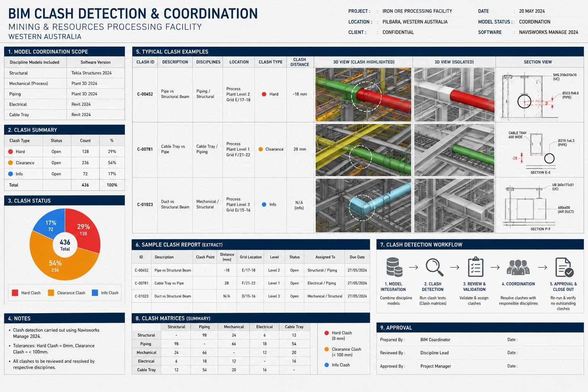This screenshot has height=392, width=588.
Task: Open the Section E-E cable tray drawing
Action: click(540, 152)
